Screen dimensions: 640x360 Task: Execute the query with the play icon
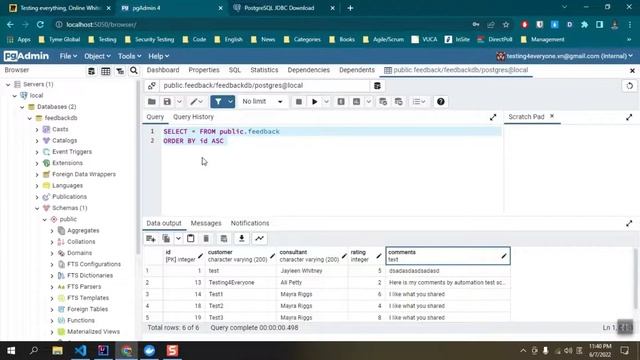[315, 102]
